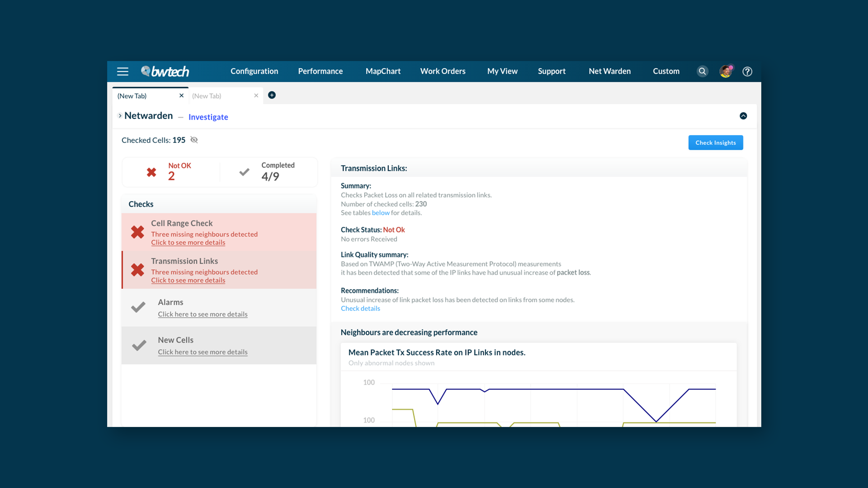Open the Net Warden menu
868x488 pixels.
point(609,71)
